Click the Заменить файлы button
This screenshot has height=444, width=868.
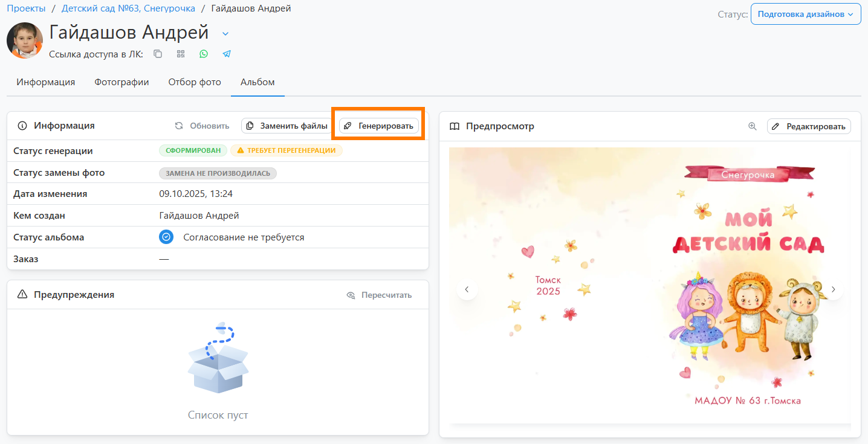point(287,126)
